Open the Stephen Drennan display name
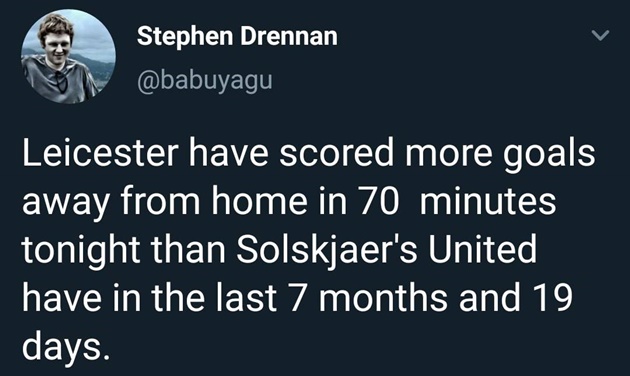Screen dimensions: 630x376 click(x=237, y=36)
